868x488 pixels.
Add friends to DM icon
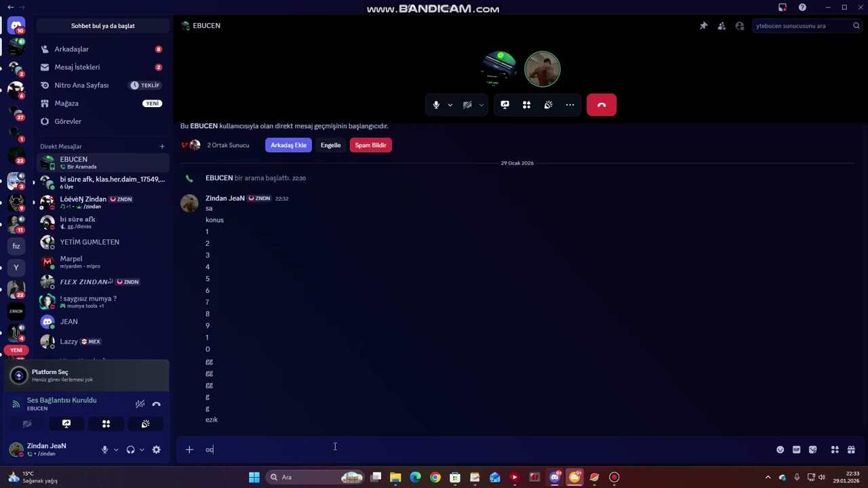coord(722,26)
